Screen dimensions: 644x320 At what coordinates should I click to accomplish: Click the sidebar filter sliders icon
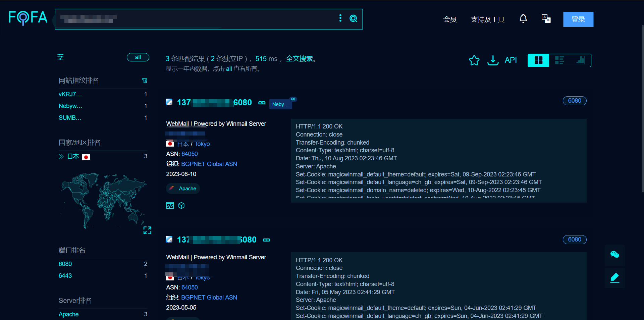[x=60, y=57]
